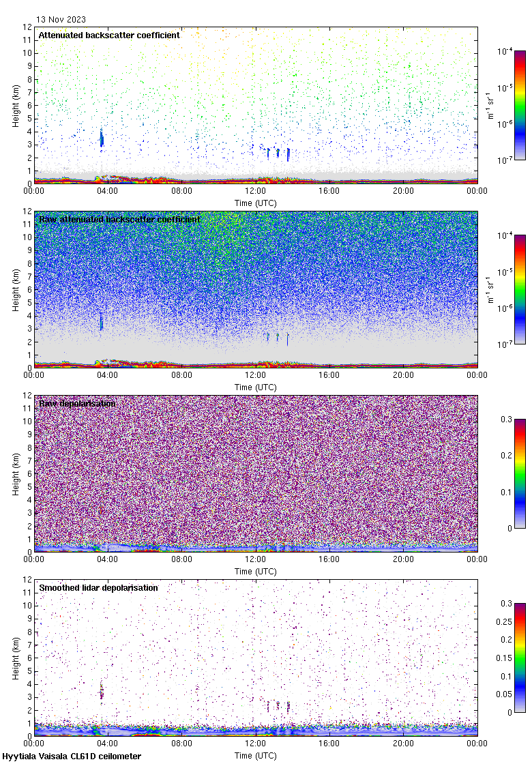Click the "Attenuated backscatter coefficient" plot title
The height and width of the screenshot is (764, 532).
pos(109,35)
